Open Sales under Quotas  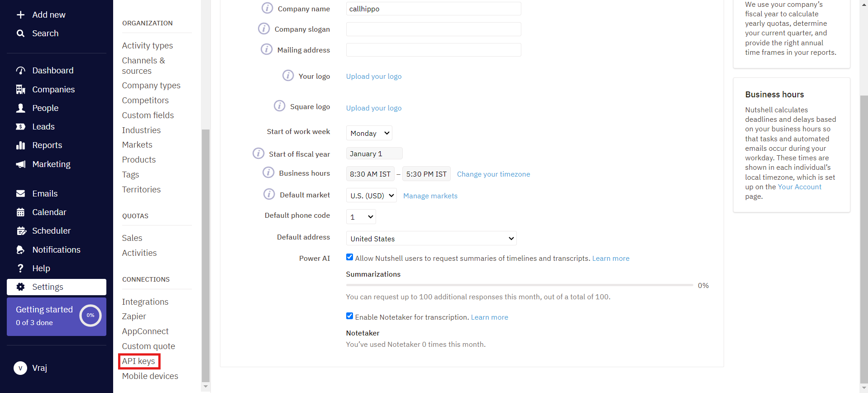point(132,238)
